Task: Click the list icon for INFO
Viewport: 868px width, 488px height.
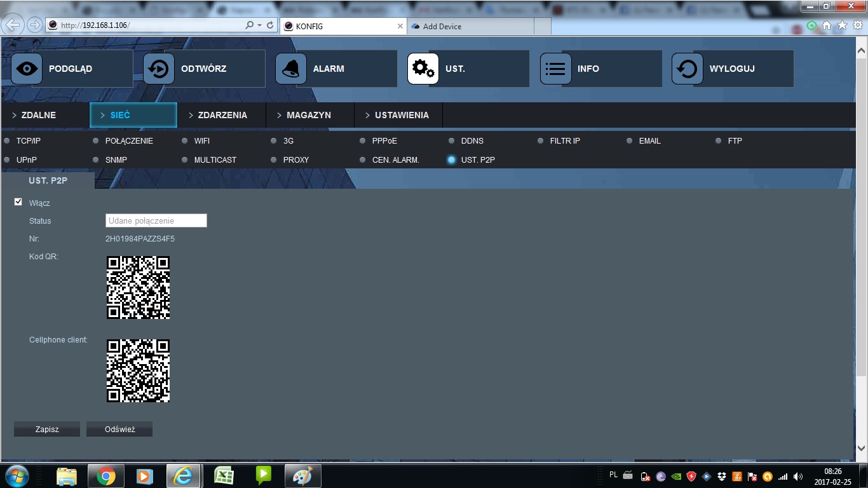Action: [x=555, y=69]
